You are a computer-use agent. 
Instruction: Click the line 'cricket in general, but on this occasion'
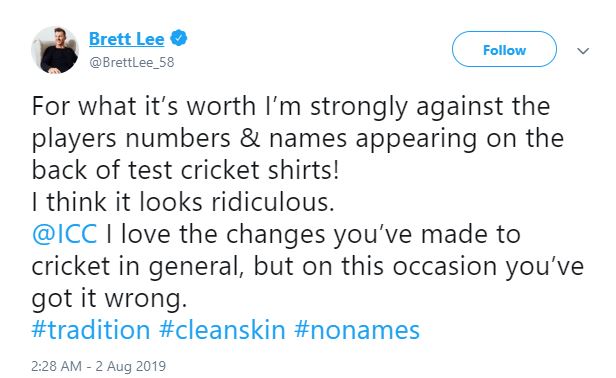(265, 266)
